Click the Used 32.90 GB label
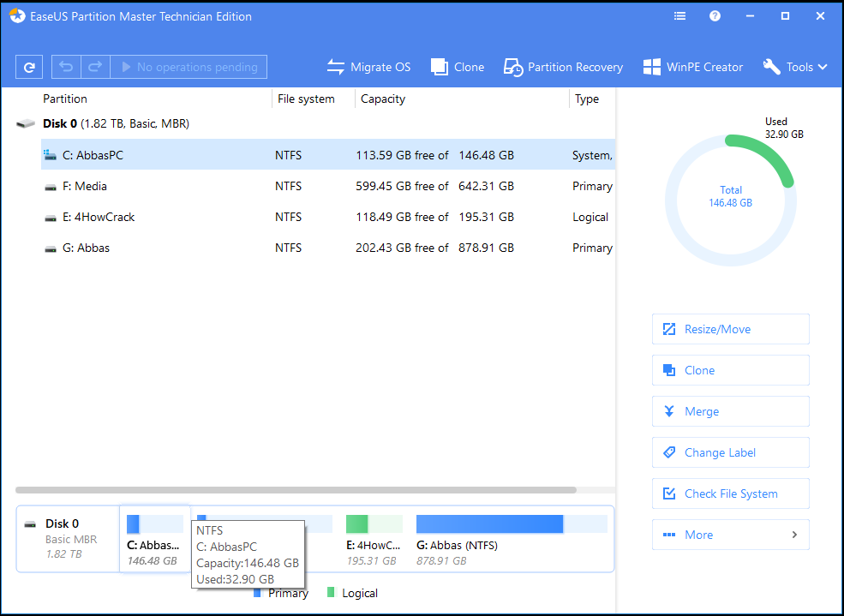Viewport: 844px width, 616px height. tap(784, 128)
